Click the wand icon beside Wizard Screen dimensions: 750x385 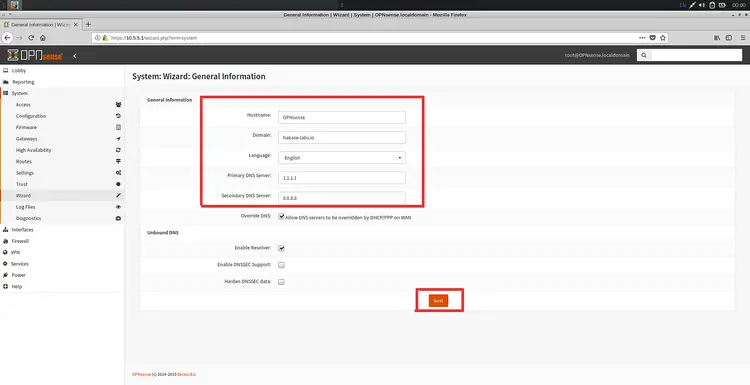click(x=118, y=196)
